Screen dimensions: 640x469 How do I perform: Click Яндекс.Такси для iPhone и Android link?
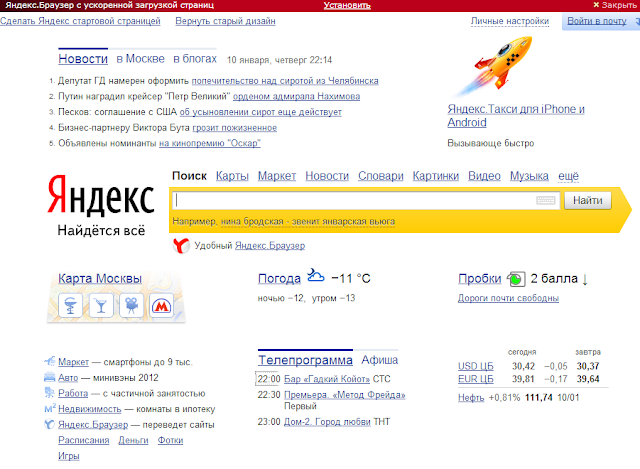[x=516, y=116]
